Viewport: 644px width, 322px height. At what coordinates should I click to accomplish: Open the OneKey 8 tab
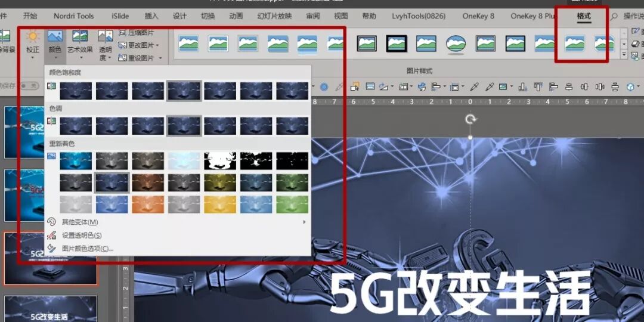tap(478, 16)
